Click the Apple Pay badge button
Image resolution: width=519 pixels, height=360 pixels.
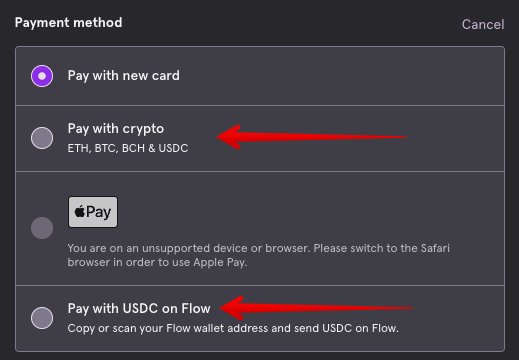coord(93,212)
